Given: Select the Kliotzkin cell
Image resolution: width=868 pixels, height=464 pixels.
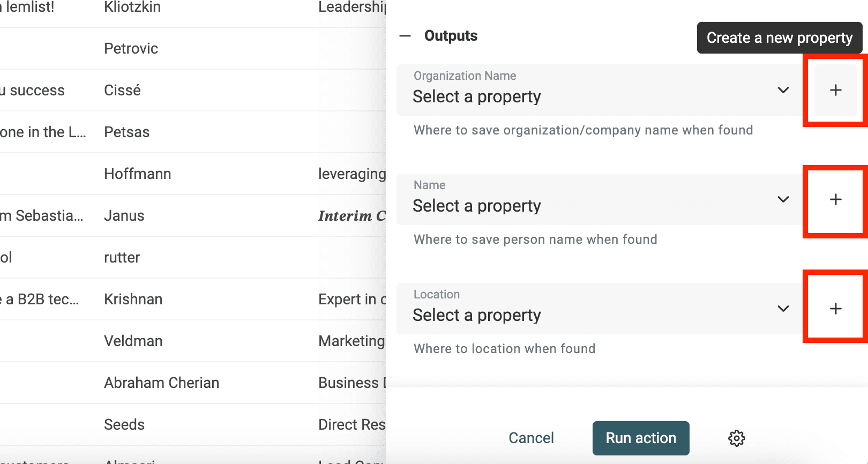Looking at the screenshot, I should tap(132, 8).
